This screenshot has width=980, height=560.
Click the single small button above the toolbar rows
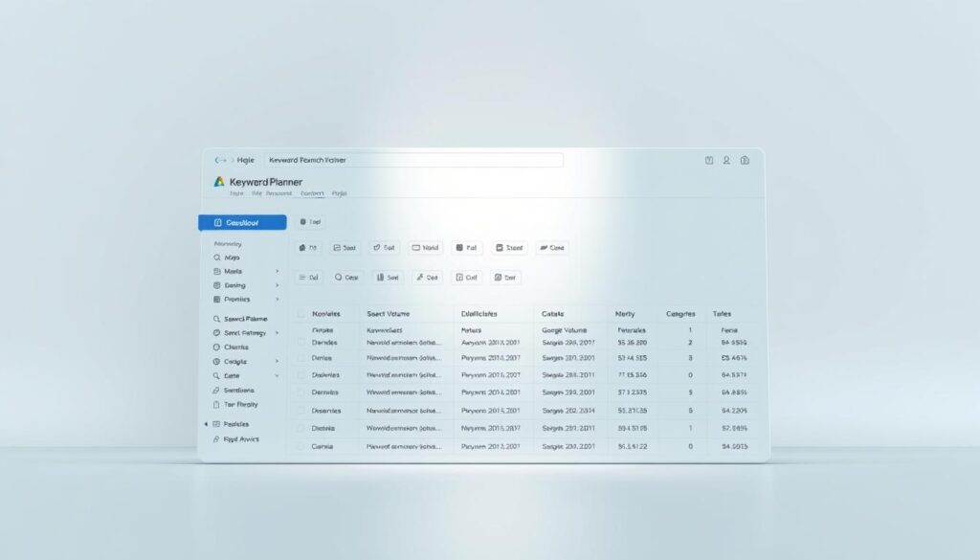click(x=310, y=222)
